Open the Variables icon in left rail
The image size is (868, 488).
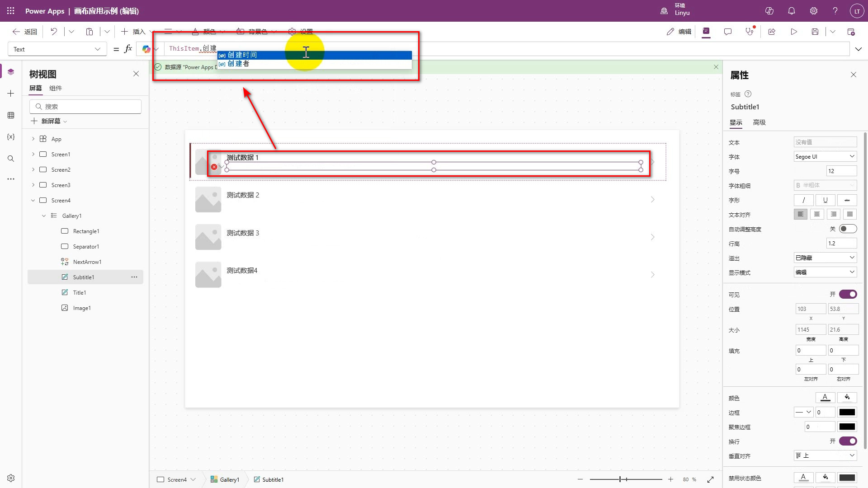11,137
